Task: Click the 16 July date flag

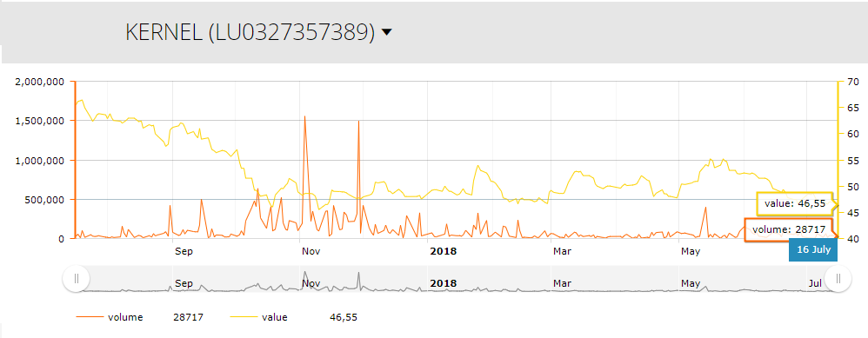Action: coord(813,249)
